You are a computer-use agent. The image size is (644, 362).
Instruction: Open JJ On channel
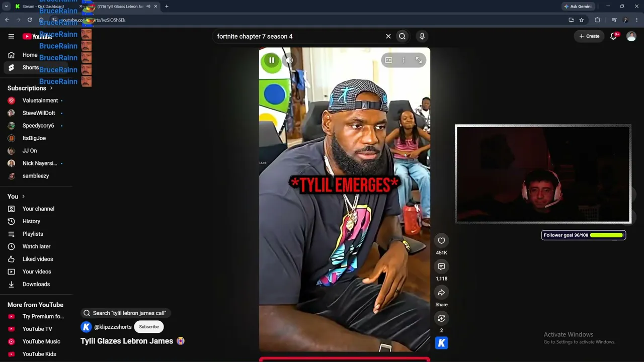[36, 151]
